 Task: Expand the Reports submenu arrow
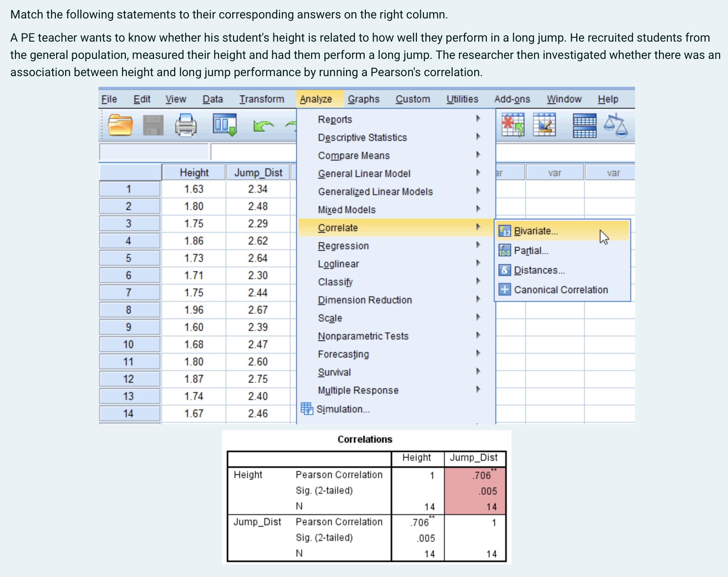coord(478,118)
